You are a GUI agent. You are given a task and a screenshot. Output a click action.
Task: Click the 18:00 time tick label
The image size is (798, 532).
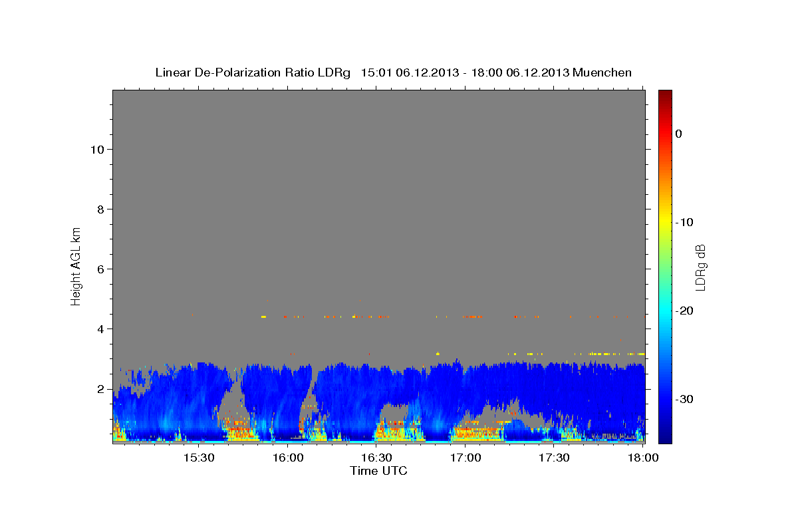point(642,458)
